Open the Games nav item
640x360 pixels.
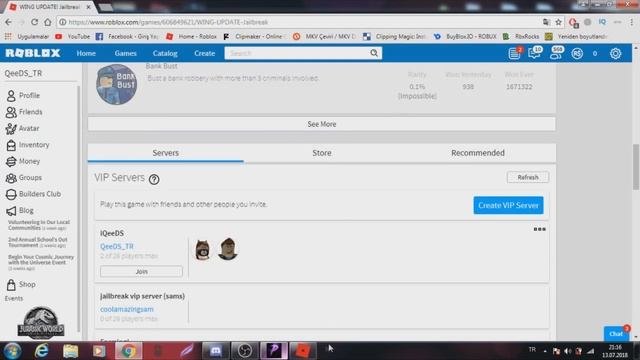(125, 53)
